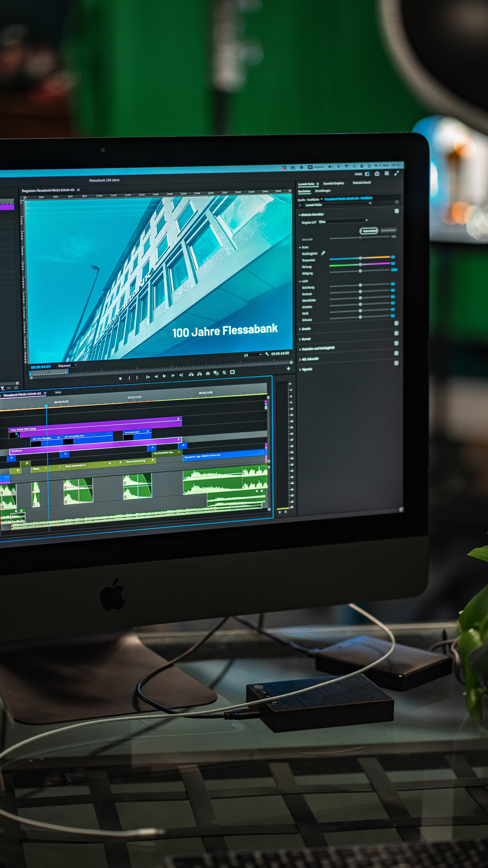Expand the Kreativ section
The image size is (488, 868).
coord(300,329)
